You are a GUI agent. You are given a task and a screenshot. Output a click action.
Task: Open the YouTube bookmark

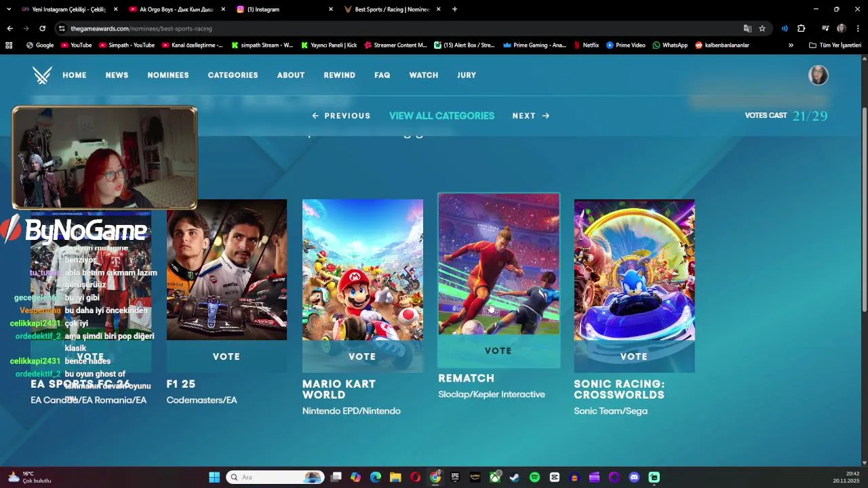76,45
